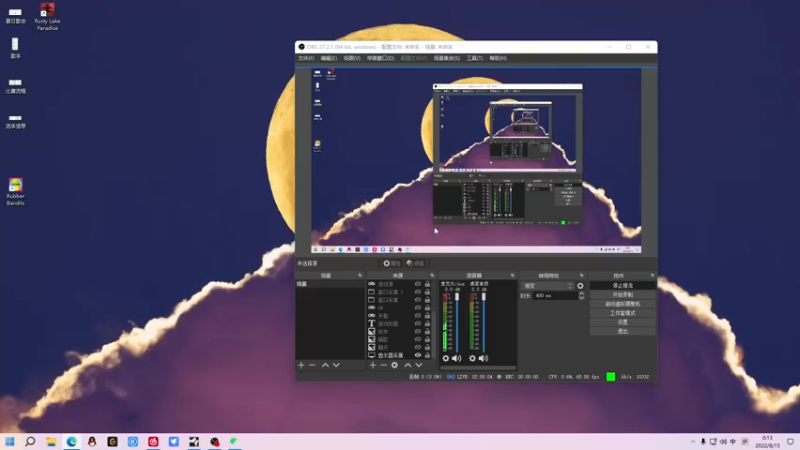800x450 pixels.
Task: Move selected source up with arrow
Action: 408,365
